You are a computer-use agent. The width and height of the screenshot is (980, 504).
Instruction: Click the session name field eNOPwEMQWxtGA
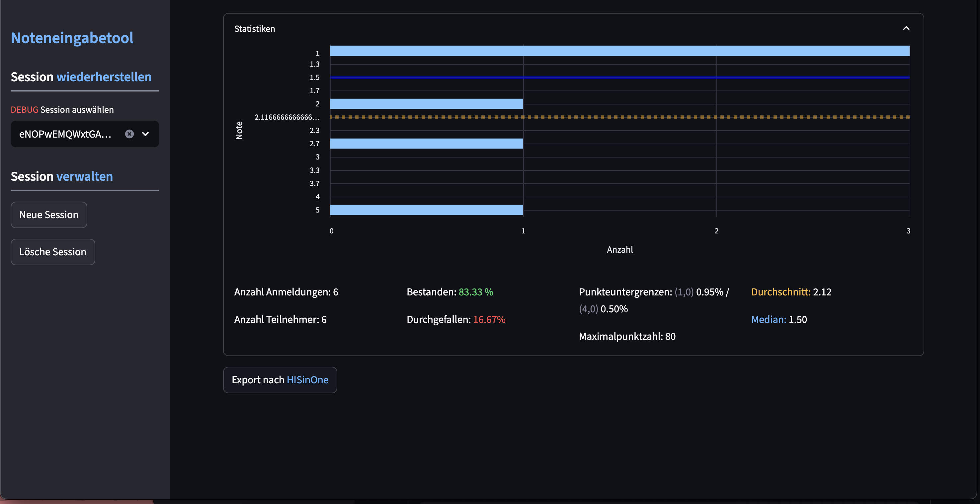(x=65, y=134)
